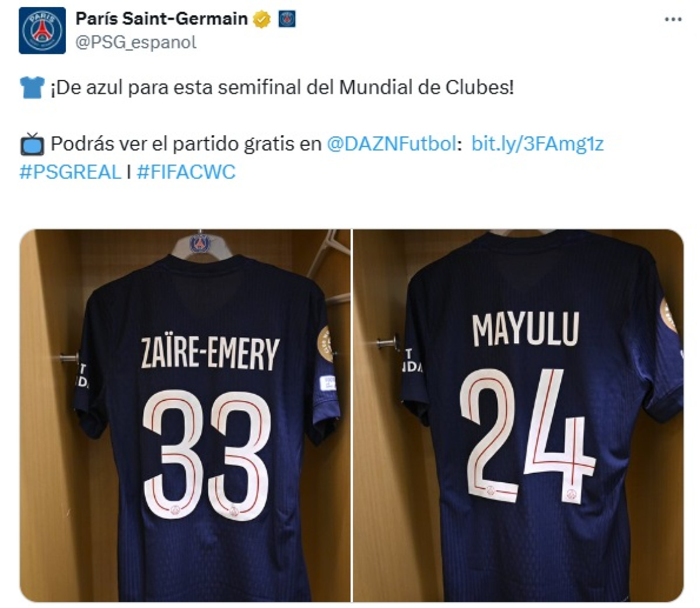The height and width of the screenshot is (608, 700).
Task: Click the MAYULU name on the shirt
Action: 526,329
